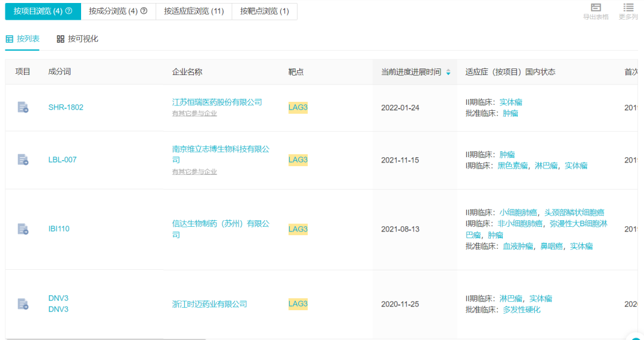Open the SHR-1802 component link

point(66,107)
